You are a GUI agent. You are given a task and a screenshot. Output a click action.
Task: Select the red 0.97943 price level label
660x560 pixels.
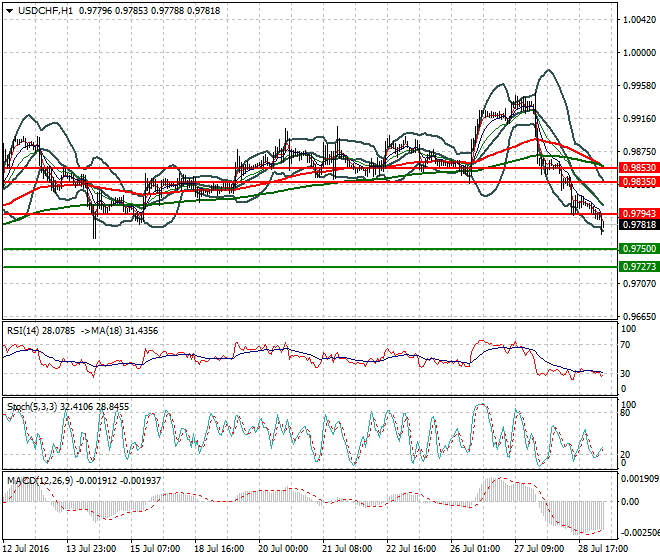pyautogui.click(x=639, y=214)
